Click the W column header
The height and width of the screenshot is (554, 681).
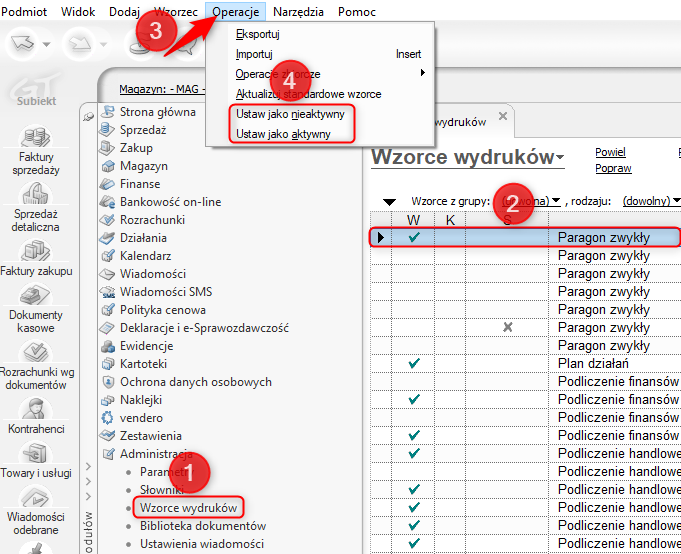[x=413, y=220]
